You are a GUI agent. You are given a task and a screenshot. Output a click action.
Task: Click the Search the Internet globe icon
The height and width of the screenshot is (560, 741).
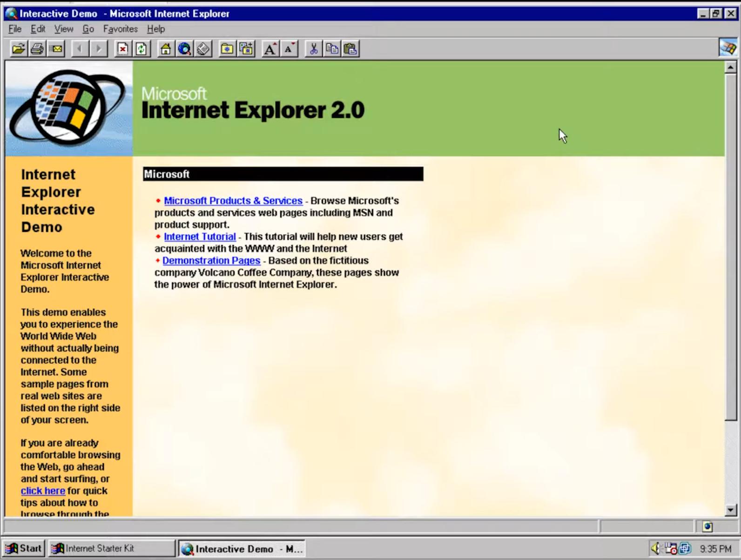pyautogui.click(x=184, y=49)
